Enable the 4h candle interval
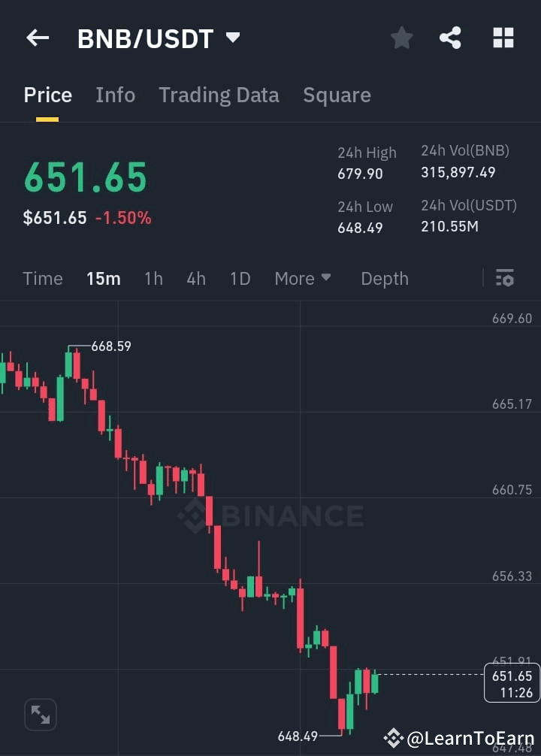 pos(196,278)
